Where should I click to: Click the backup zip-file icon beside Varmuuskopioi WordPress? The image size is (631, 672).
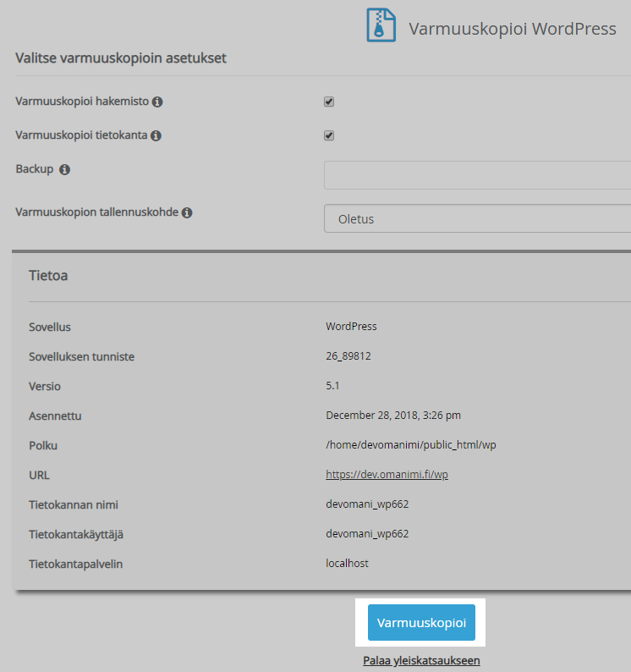[381, 25]
